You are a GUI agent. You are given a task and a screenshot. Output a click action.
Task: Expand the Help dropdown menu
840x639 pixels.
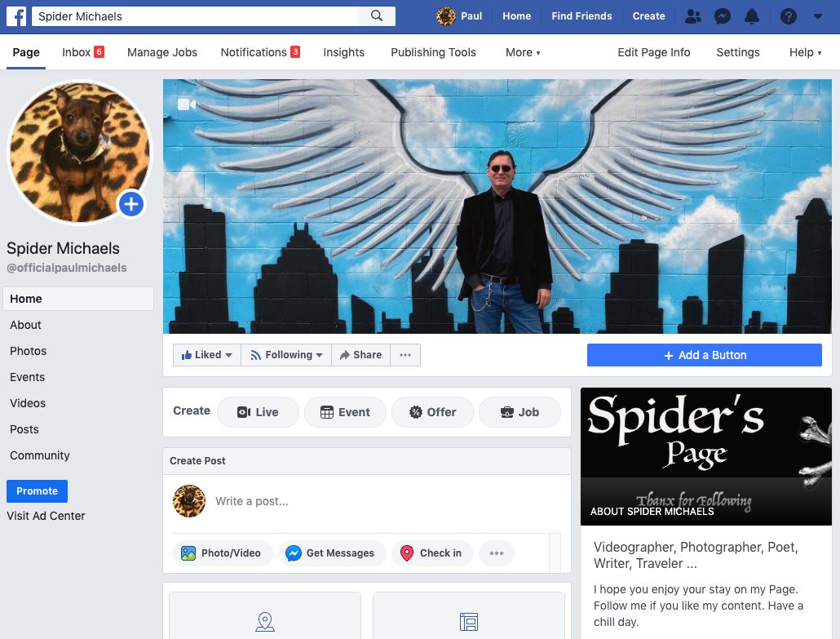(804, 52)
